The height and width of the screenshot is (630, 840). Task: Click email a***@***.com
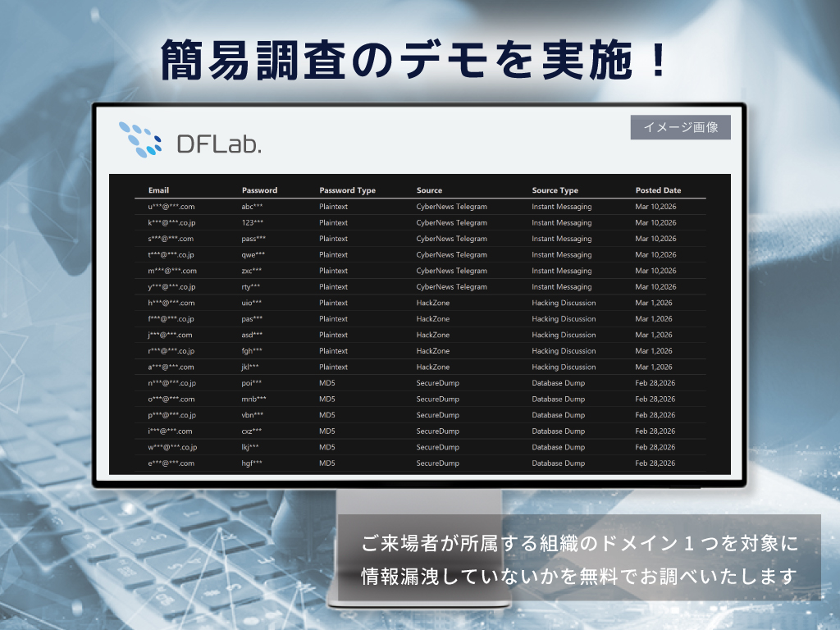(171, 367)
